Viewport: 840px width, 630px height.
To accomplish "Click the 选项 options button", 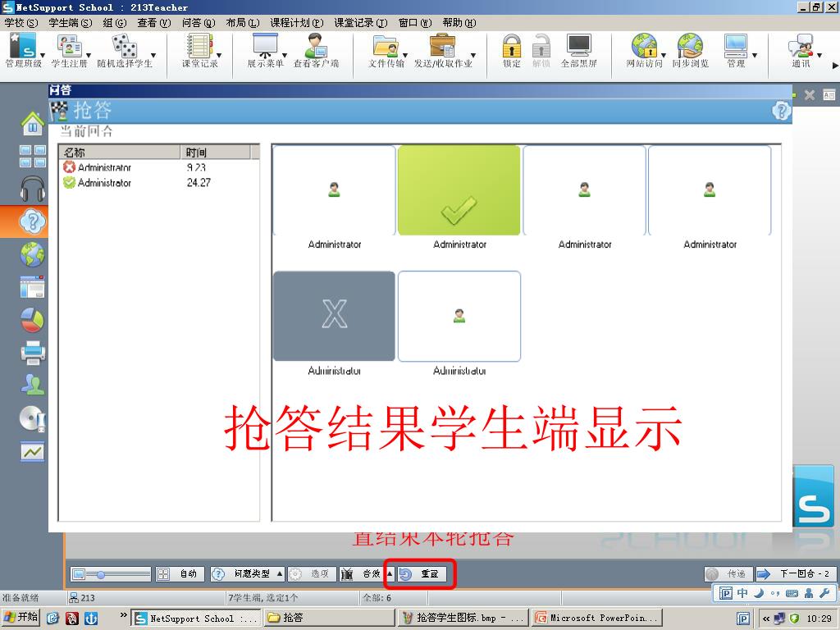I will pos(312,573).
